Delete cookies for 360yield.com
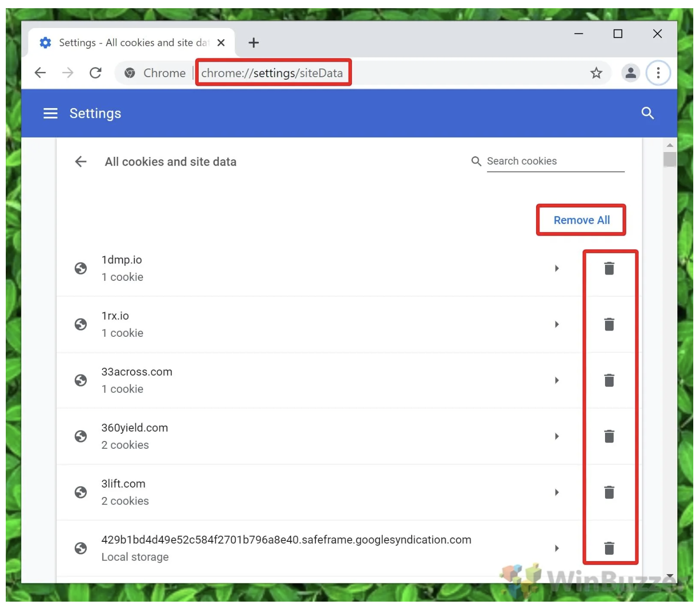The height and width of the screenshot is (606, 700). 609,436
